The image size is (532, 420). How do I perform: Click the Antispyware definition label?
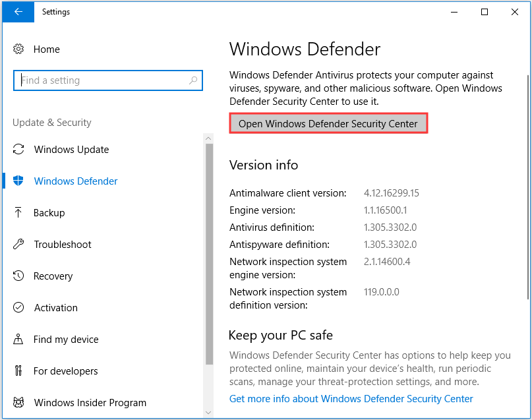280,245
